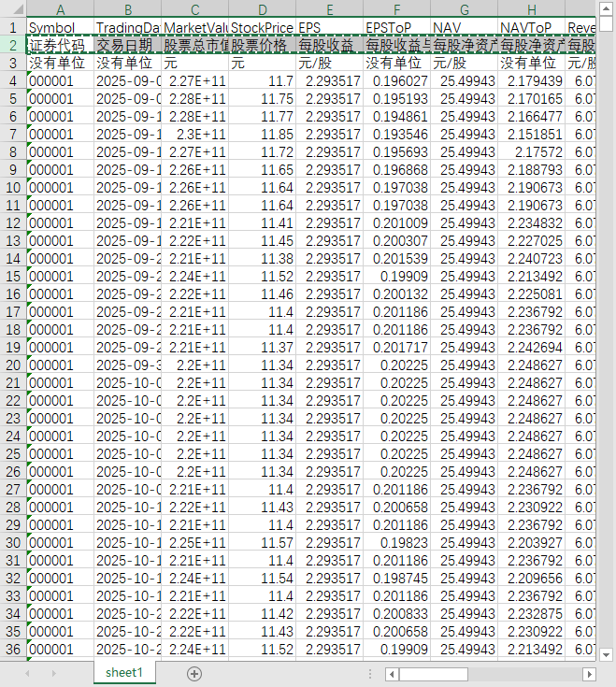Click the NAVToP header cell
Image resolution: width=616 pixels, height=687 pixels.
[532, 27]
